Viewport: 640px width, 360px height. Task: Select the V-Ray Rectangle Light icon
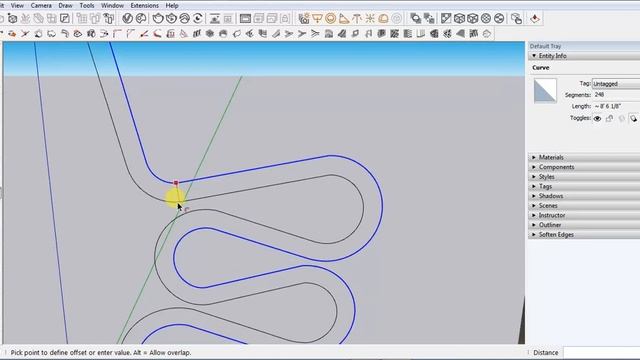[x=317, y=18]
